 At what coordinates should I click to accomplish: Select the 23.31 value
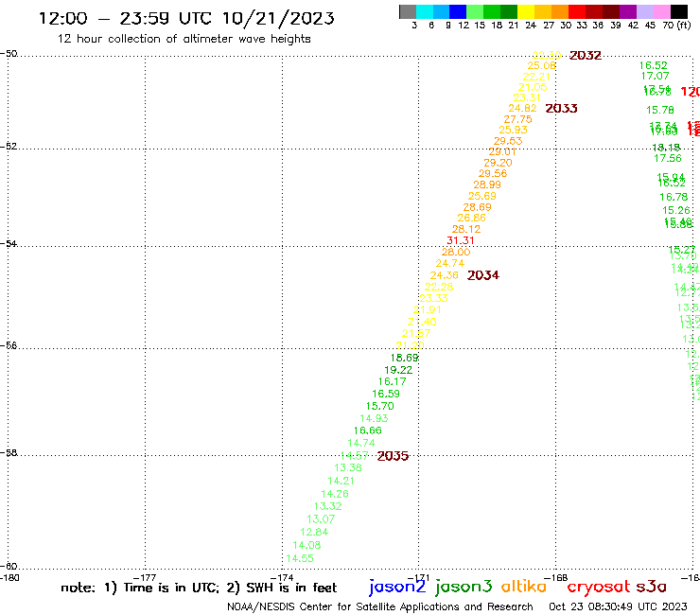point(527,97)
